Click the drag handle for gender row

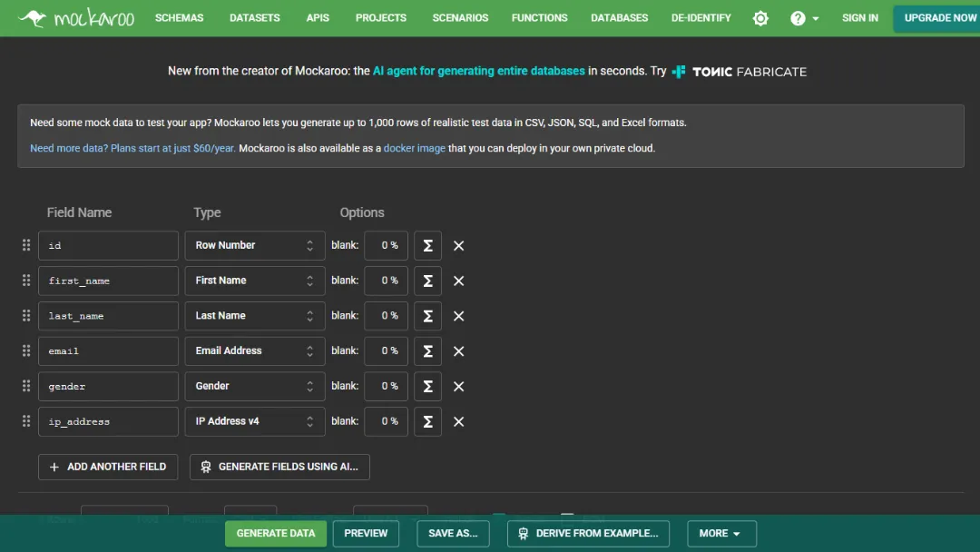(26, 386)
